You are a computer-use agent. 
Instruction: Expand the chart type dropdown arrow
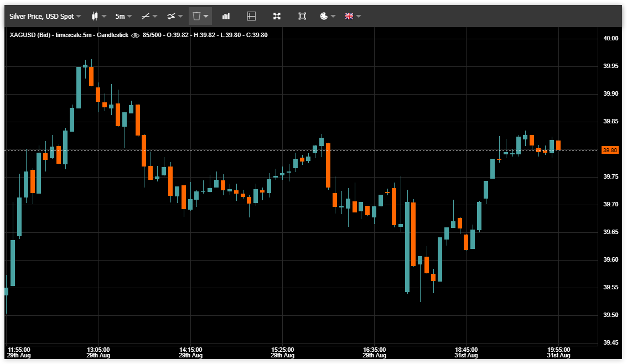point(105,17)
